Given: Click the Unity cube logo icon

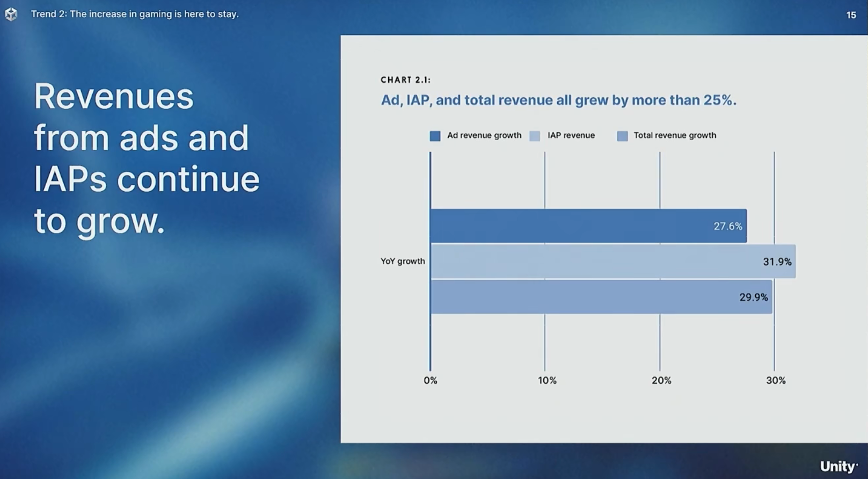Looking at the screenshot, I should click(11, 14).
